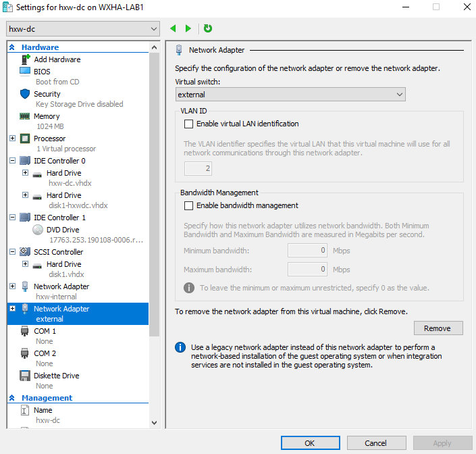Expand the hxw-dc.vhdx Hard Drive node
Screen dimensions: 476x454
[x=25, y=172]
